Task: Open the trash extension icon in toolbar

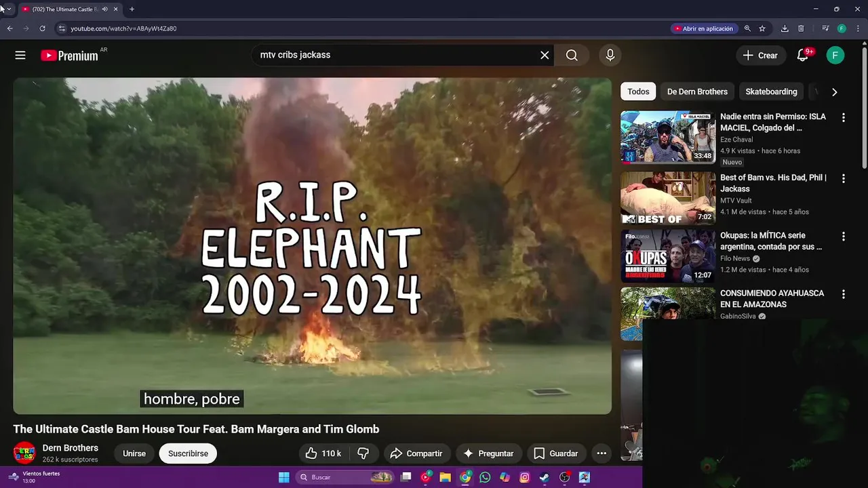Action: (801, 28)
